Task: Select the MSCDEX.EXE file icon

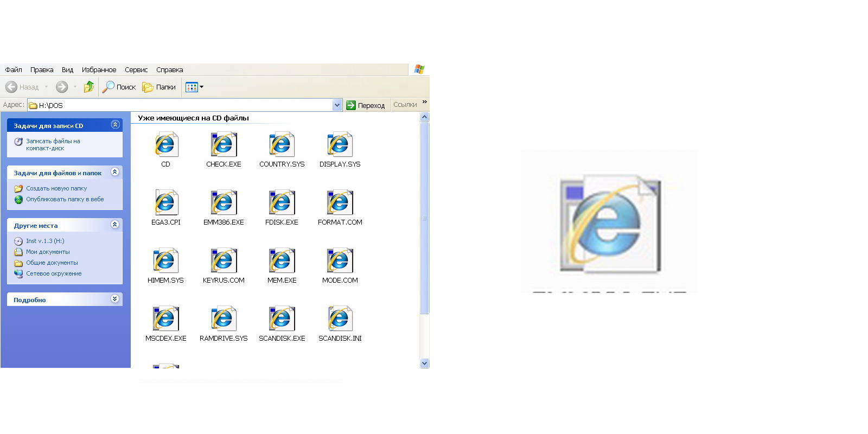Action: click(x=165, y=318)
